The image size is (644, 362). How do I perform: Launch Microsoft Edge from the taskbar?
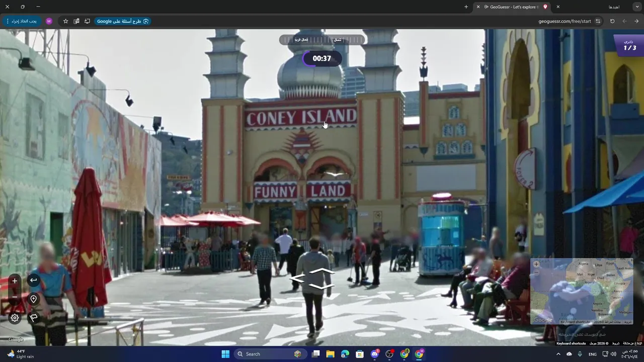pos(345,354)
